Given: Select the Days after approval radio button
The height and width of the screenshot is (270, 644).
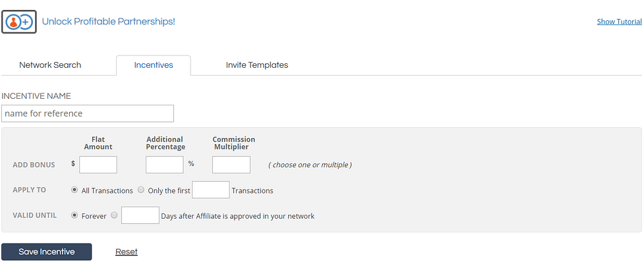Looking at the screenshot, I should click(115, 215).
